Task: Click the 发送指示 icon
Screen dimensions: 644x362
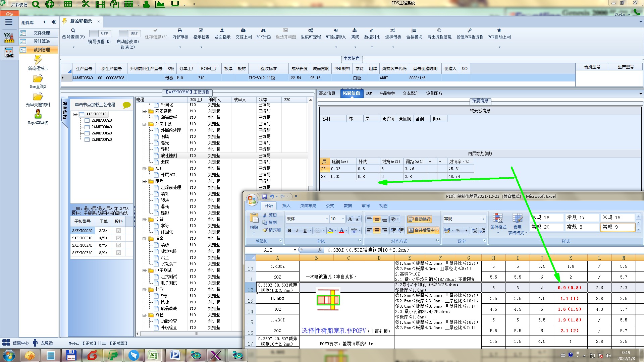Action: [222, 31]
